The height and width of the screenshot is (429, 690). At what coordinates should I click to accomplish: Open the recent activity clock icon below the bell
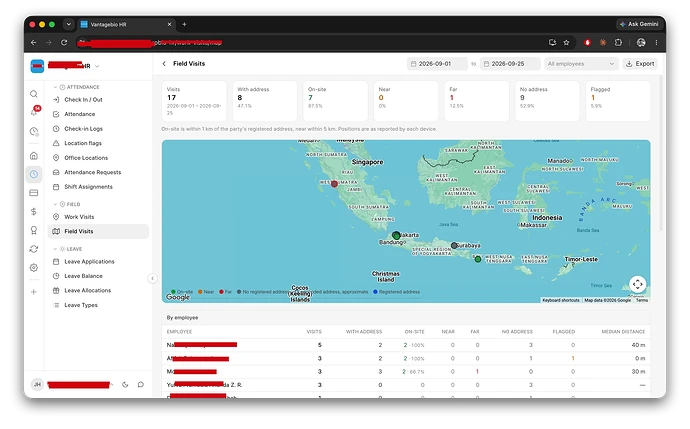34,131
